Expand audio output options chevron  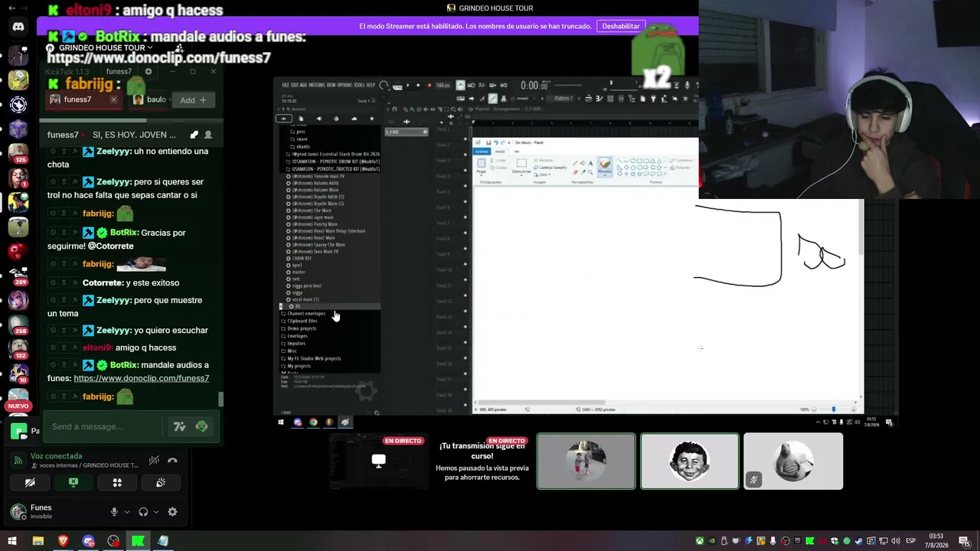156,512
